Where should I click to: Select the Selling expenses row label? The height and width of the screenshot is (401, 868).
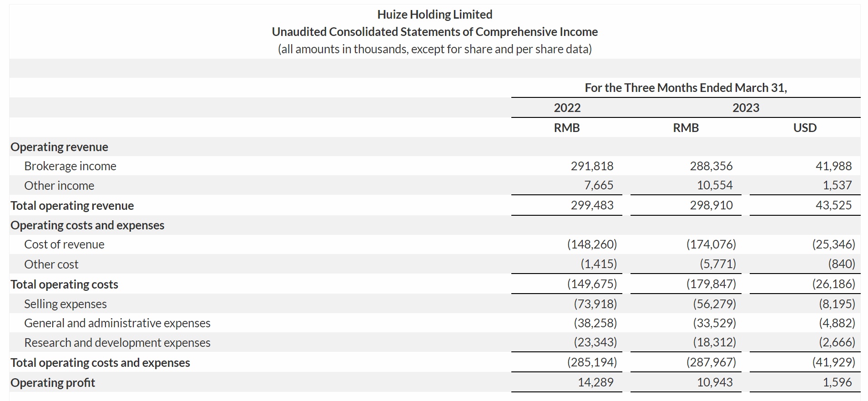[x=66, y=304]
